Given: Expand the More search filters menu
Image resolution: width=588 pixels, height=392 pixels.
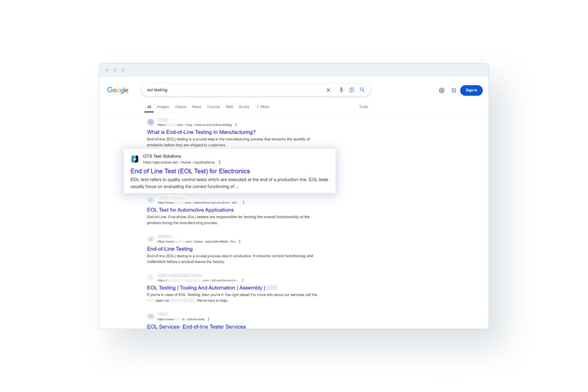Looking at the screenshot, I should point(263,107).
